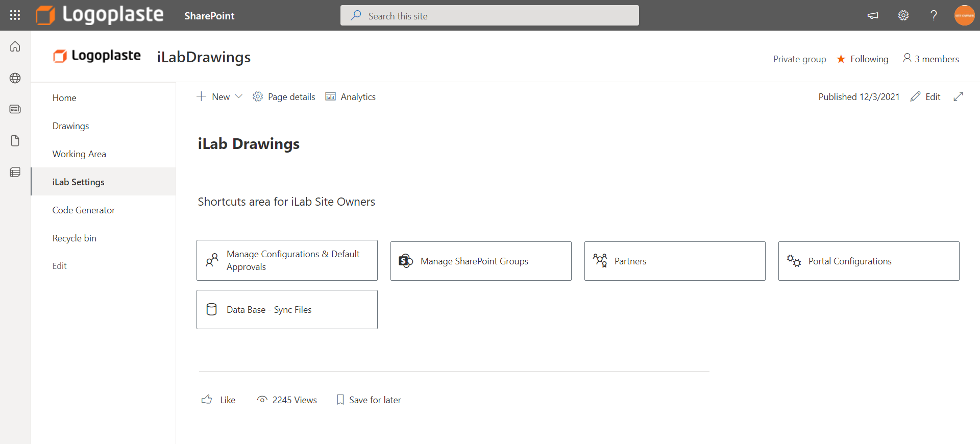Click the help question mark icon

click(x=934, y=15)
